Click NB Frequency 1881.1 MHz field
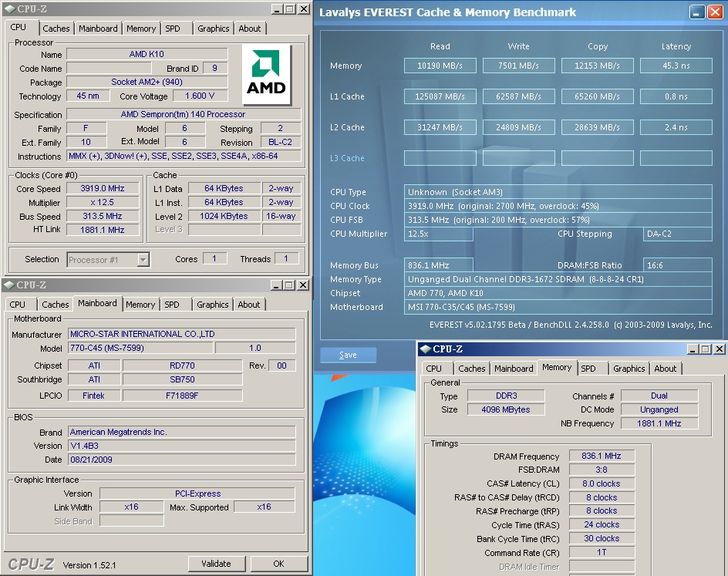The image size is (728, 576). (659, 423)
